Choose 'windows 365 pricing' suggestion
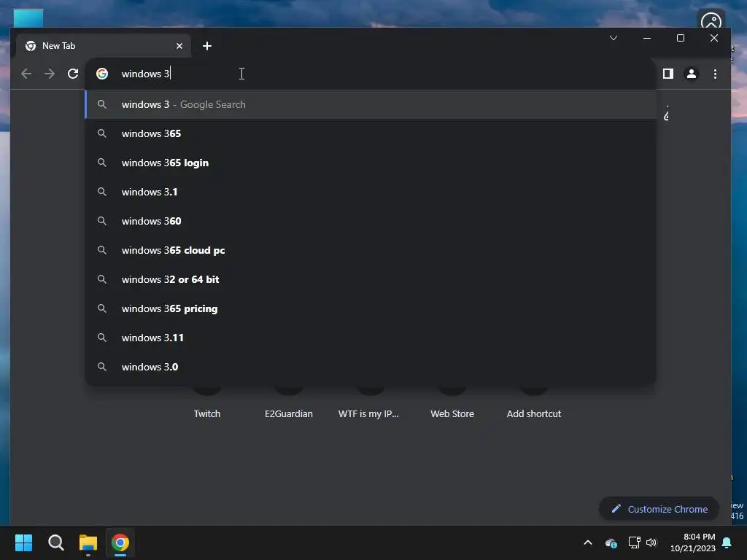Viewport: 747px width, 560px height. 371,308
